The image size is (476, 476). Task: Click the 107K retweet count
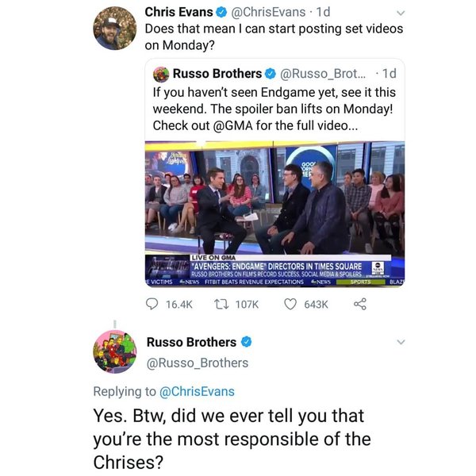(247, 304)
